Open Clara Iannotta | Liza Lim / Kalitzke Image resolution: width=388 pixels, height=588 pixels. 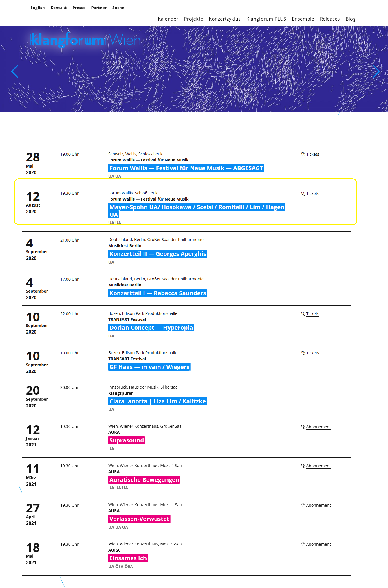click(x=158, y=401)
